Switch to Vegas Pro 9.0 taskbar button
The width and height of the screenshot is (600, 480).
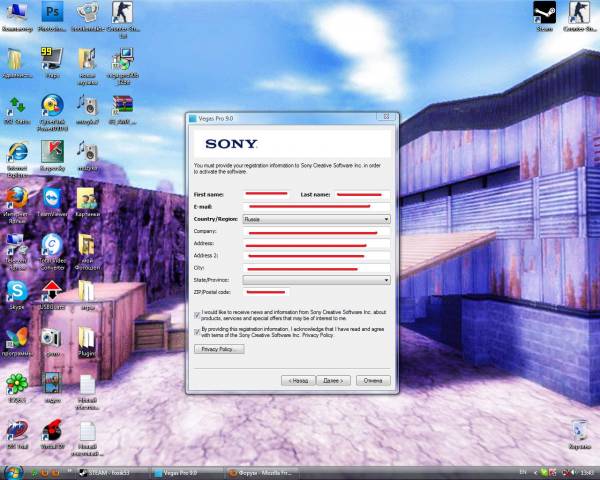point(188,473)
